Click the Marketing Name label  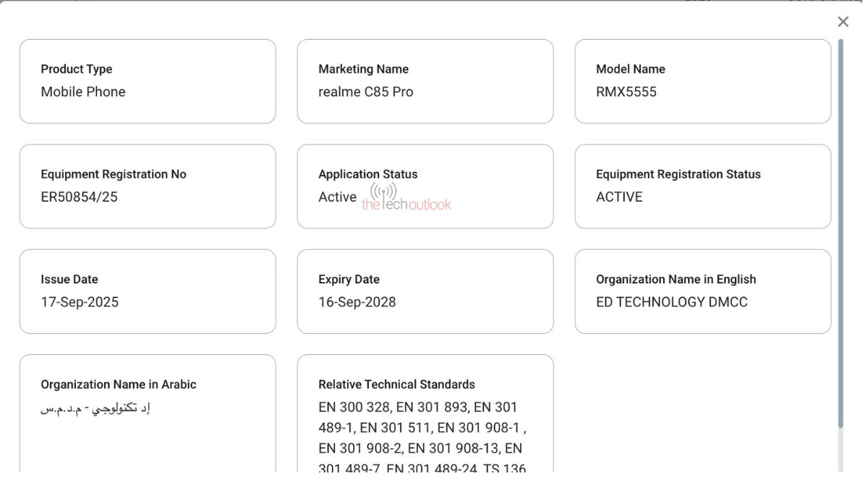pos(363,69)
